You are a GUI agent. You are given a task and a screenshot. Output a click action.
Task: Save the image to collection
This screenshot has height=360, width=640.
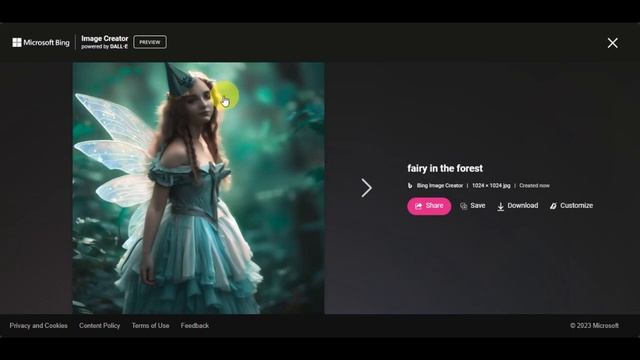pyautogui.click(x=473, y=206)
